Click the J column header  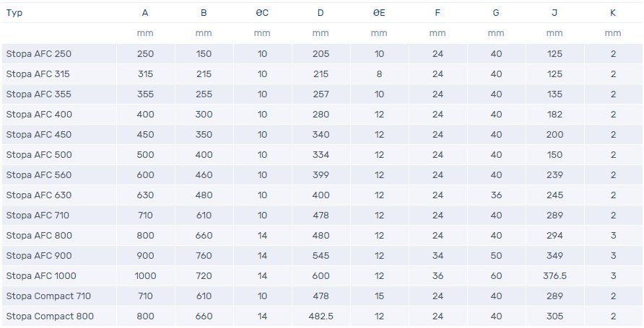click(554, 12)
